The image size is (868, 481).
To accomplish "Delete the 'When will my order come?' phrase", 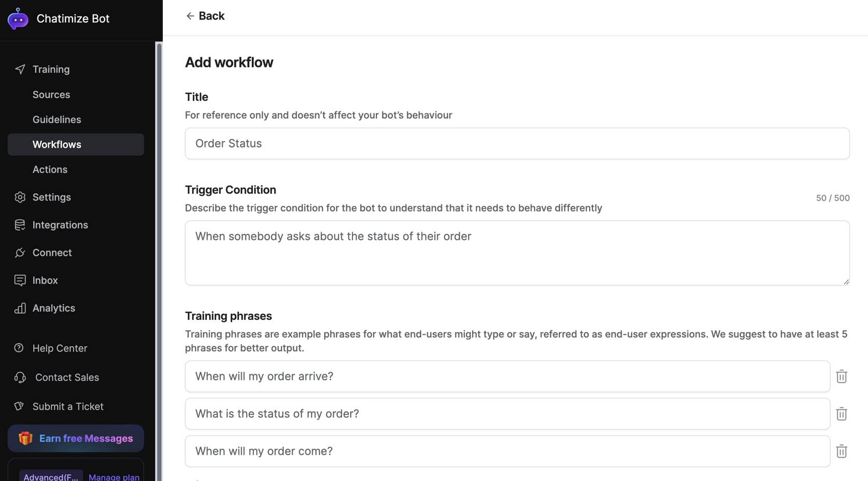I will pos(841,451).
